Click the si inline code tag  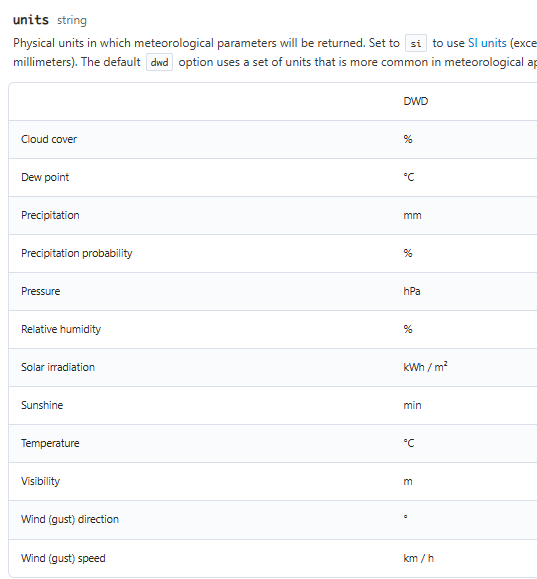[x=416, y=43]
